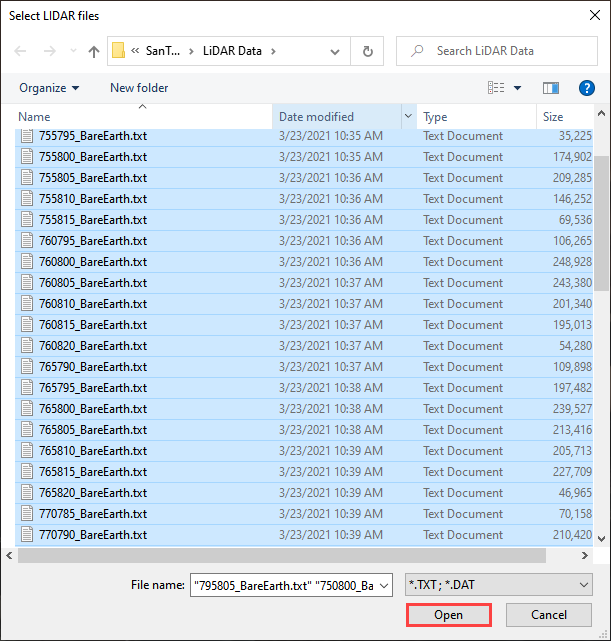Click New folder in the toolbar
This screenshot has width=611, height=641.
point(139,88)
